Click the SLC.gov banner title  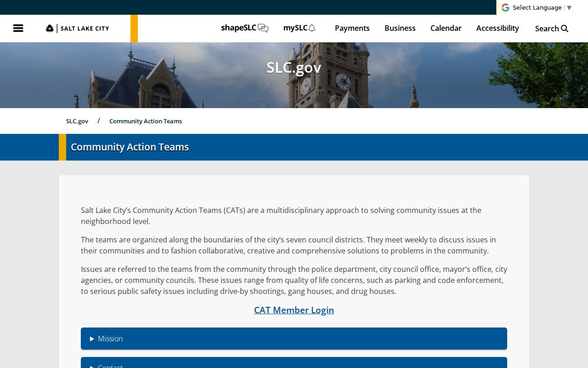pyautogui.click(x=294, y=68)
